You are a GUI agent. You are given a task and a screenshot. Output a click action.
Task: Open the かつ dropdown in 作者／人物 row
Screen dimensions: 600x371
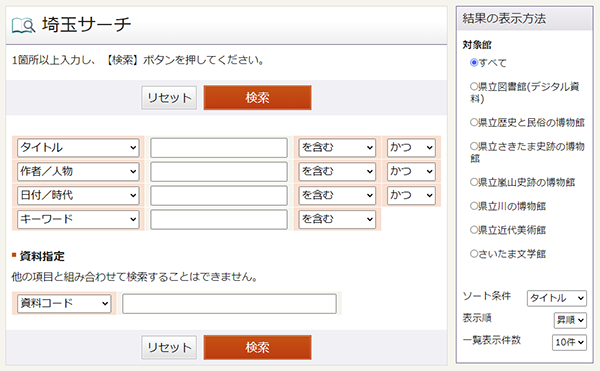411,171
